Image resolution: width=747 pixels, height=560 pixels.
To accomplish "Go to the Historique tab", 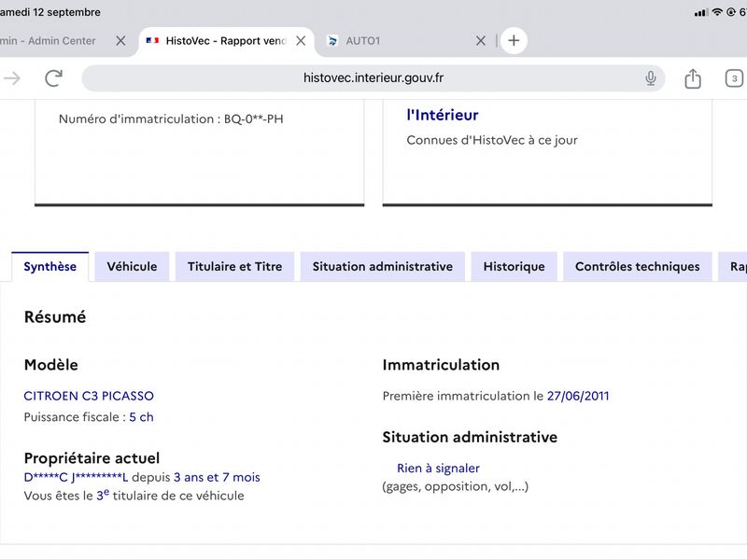I will 514,267.
